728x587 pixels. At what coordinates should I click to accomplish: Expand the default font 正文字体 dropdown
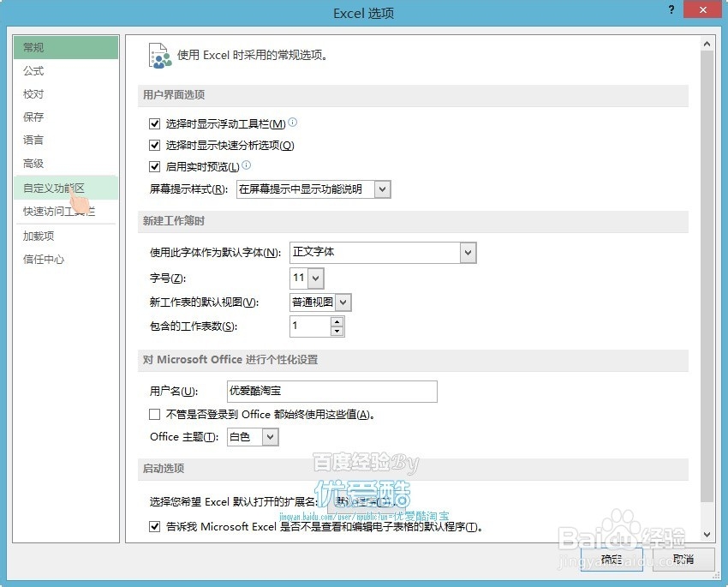[x=468, y=253]
